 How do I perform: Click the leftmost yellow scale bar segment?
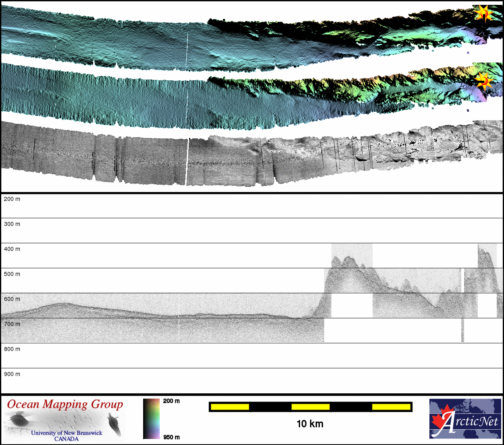230,407
